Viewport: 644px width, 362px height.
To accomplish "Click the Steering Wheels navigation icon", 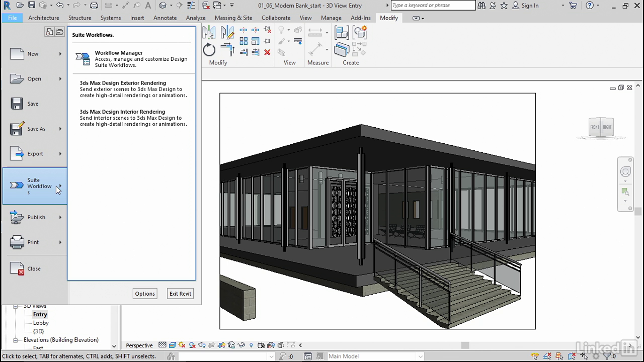I will point(625,172).
